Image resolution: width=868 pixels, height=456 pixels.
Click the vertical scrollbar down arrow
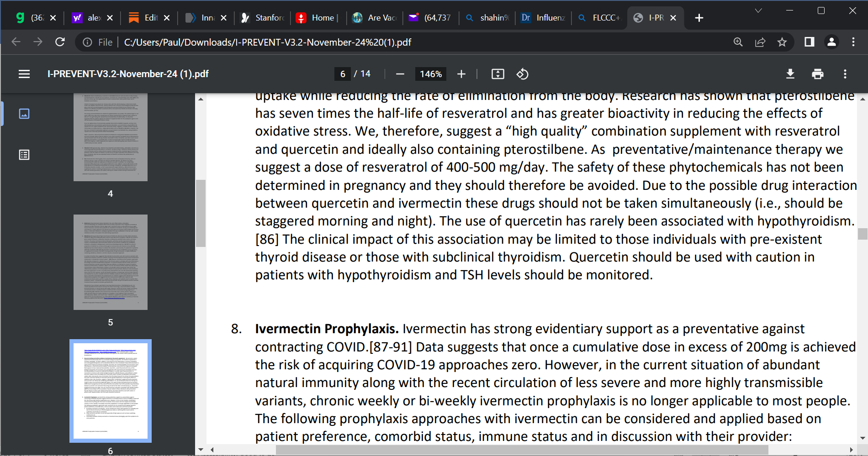pyautogui.click(x=863, y=438)
